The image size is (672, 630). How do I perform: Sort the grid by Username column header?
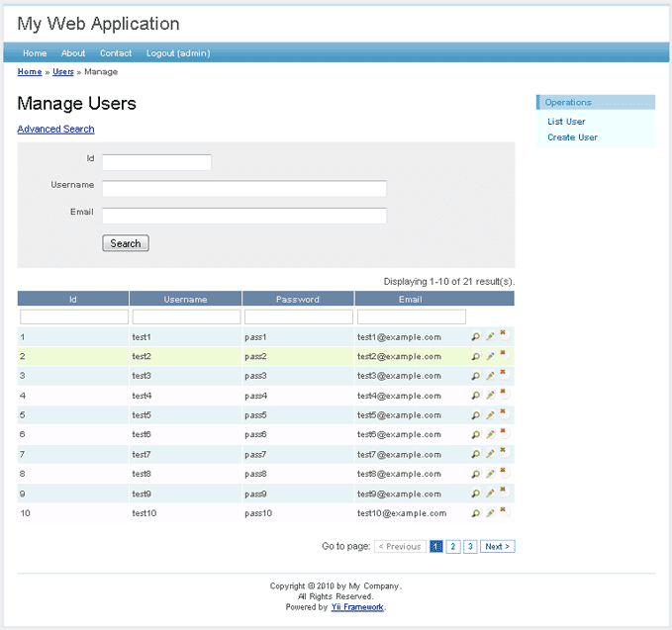(x=185, y=300)
